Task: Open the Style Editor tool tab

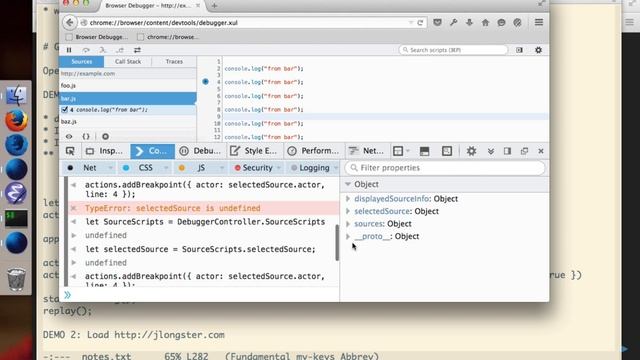Action: (x=254, y=151)
